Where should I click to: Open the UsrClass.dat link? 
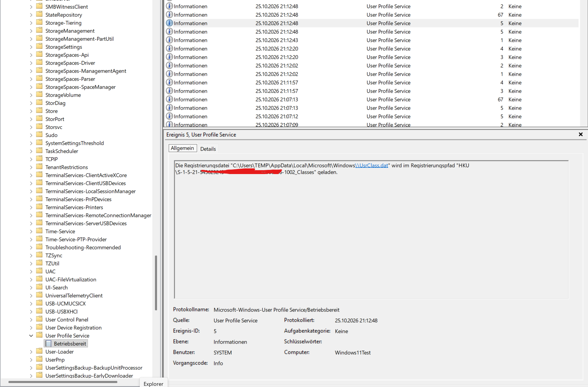pos(372,165)
